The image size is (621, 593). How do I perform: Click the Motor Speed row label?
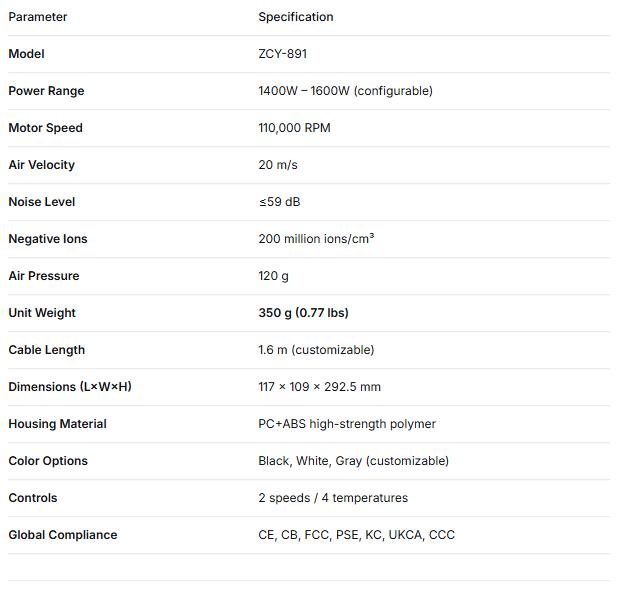coord(45,128)
